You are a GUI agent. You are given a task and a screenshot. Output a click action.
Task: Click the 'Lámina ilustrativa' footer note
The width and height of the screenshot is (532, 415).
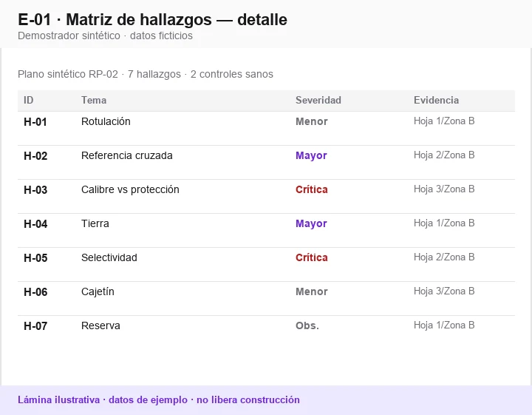[x=159, y=399]
